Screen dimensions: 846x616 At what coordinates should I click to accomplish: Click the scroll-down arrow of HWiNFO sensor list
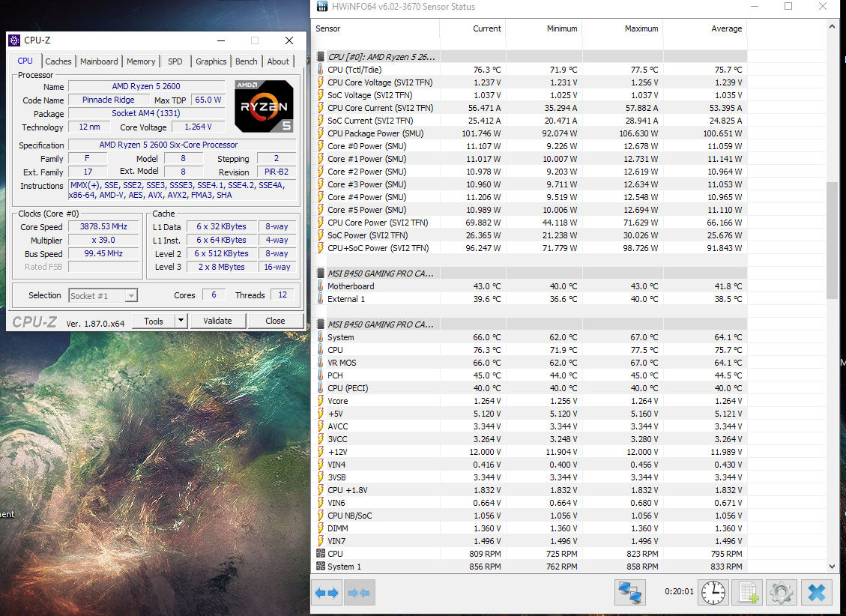tap(832, 567)
